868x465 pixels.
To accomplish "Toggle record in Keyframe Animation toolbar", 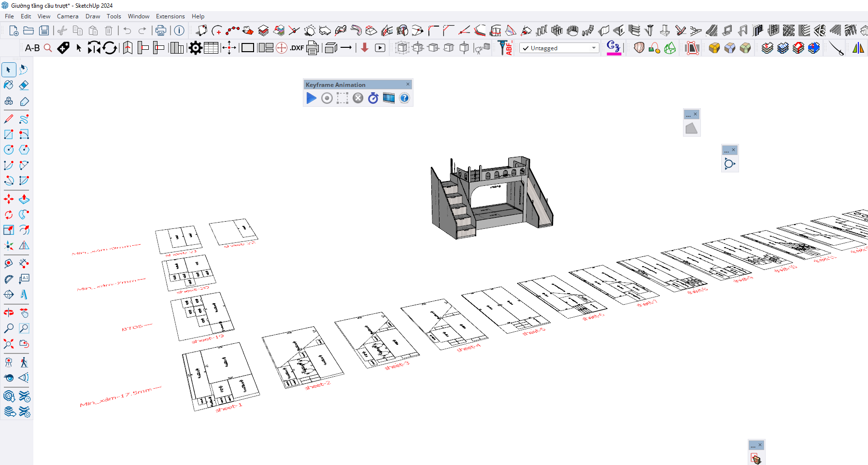I will (x=327, y=98).
